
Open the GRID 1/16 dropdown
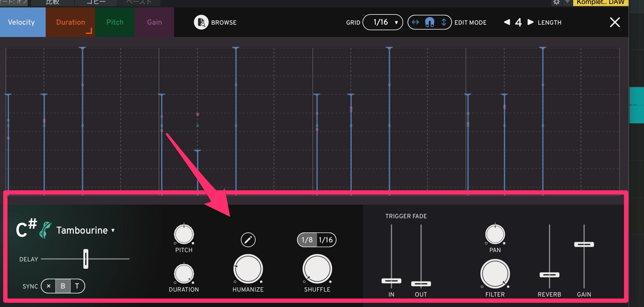coord(383,22)
